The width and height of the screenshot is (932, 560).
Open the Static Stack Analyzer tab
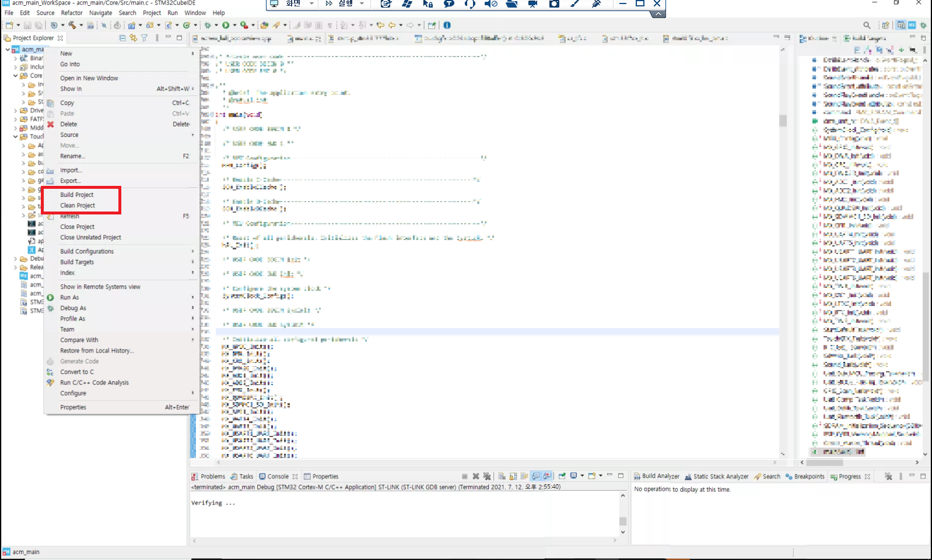pos(717,476)
